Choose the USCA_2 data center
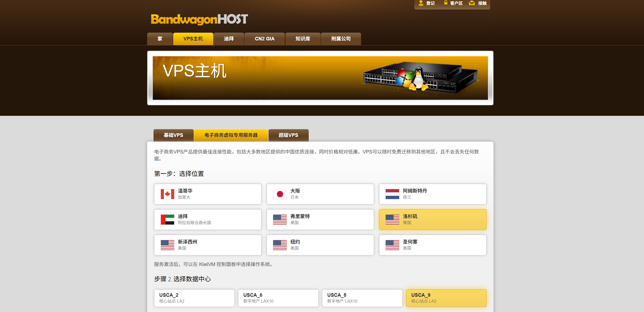Viewport: 644px width, 312px height. coord(194,298)
